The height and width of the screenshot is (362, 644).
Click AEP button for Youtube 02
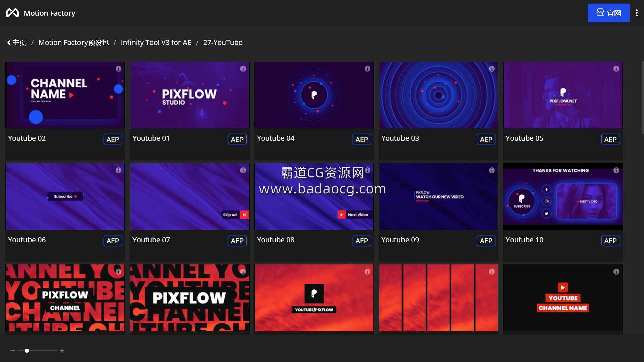113,139
